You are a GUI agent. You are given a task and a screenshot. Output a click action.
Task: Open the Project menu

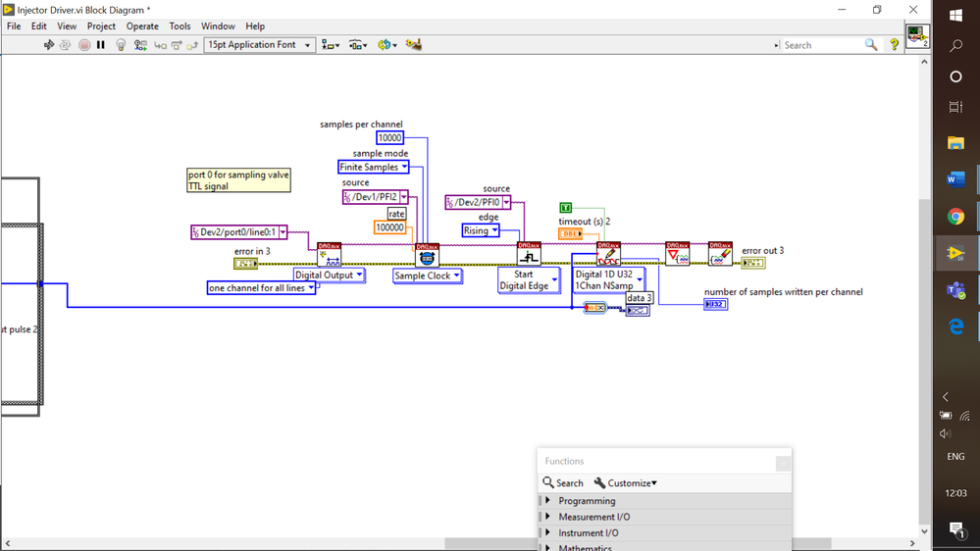pyautogui.click(x=101, y=26)
